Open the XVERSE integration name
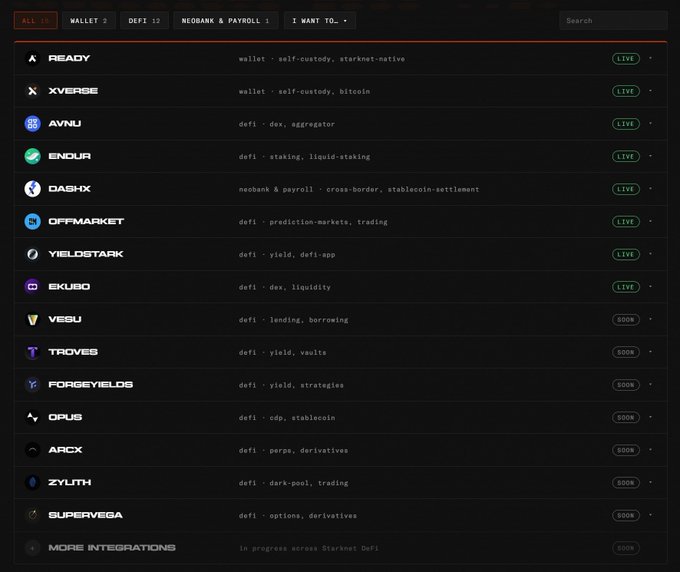Image resolution: width=680 pixels, height=572 pixels. pos(73,91)
